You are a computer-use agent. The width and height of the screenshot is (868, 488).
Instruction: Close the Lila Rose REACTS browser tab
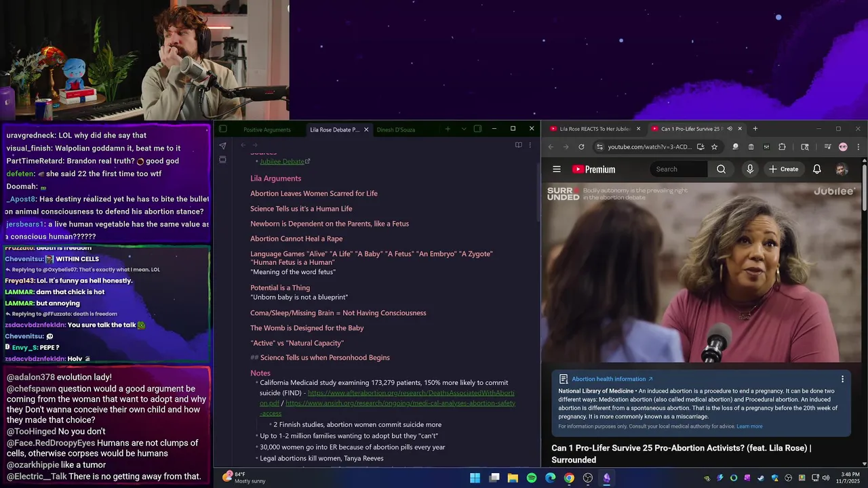(x=638, y=129)
